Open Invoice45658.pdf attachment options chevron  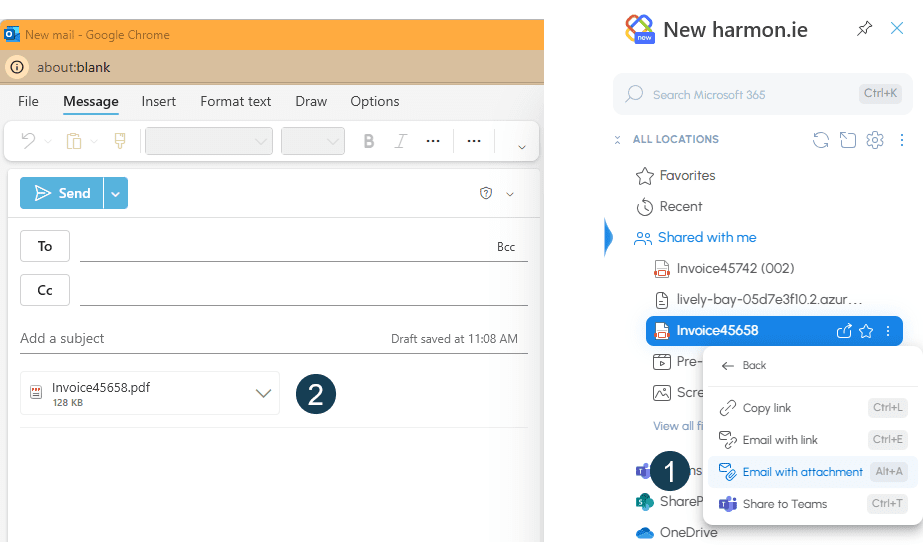[x=263, y=393]
